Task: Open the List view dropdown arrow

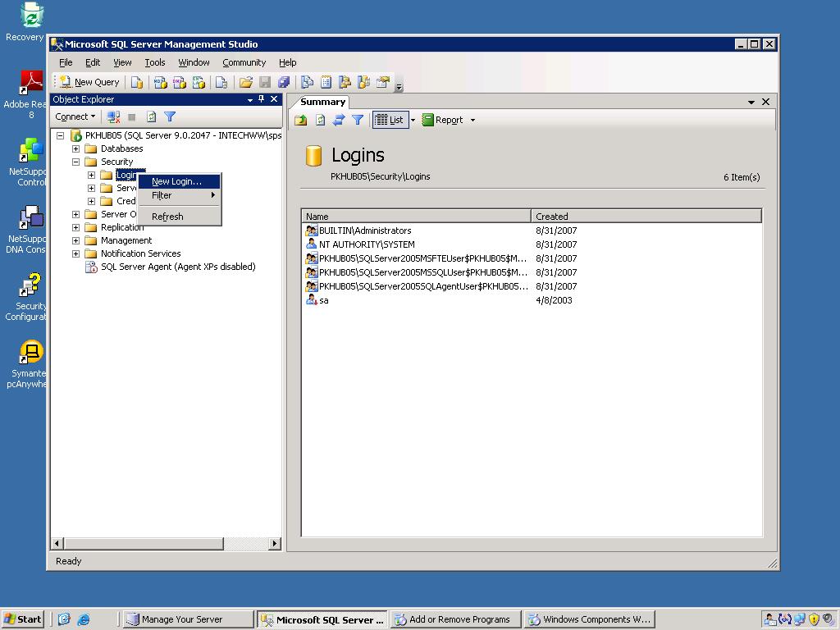Action: click(x=413, y=120)
